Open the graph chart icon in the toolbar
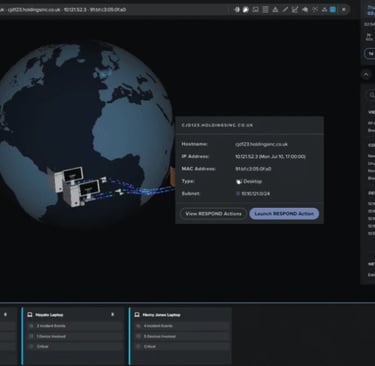375x366 pixels. 295,10
